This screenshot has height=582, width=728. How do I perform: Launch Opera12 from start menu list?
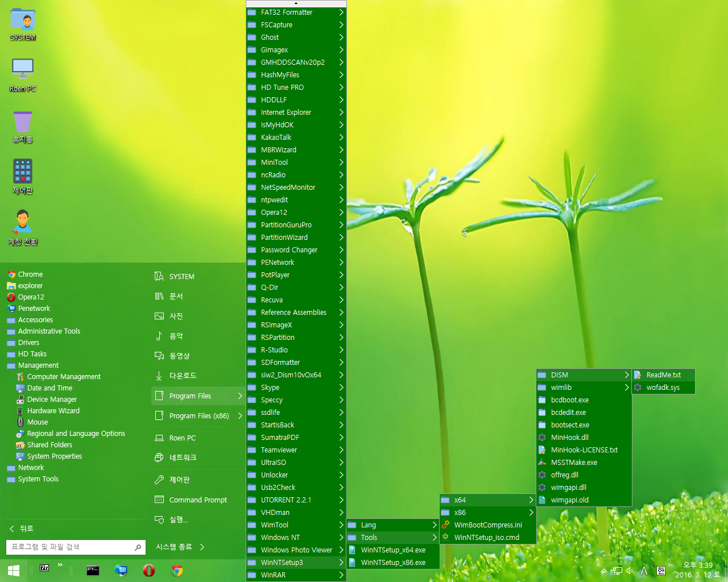[31, 297]
